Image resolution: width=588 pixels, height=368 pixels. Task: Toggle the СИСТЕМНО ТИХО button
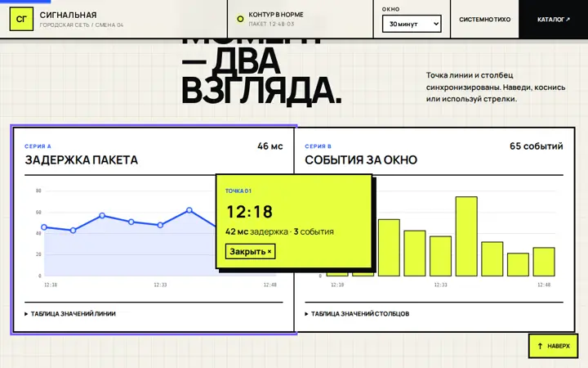tap(484, 19)
